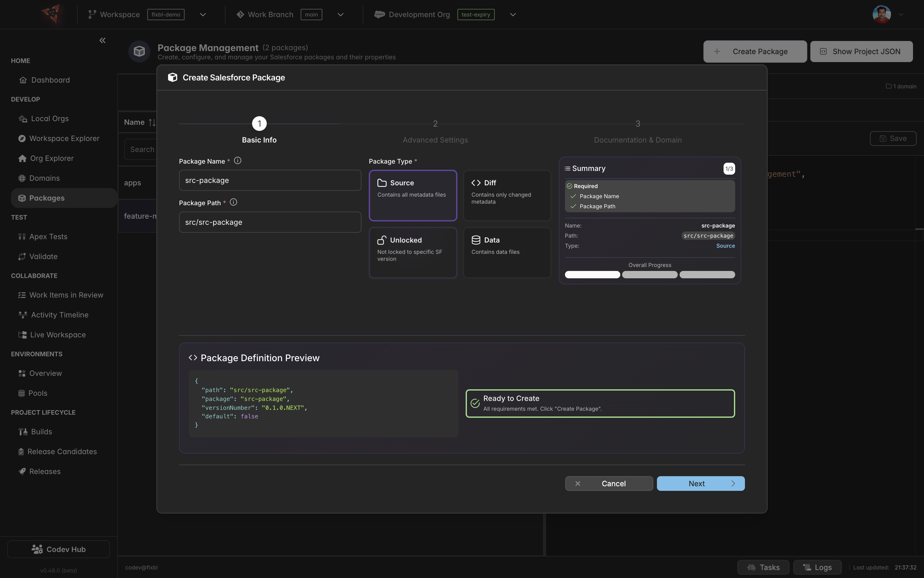
Task: Open the user menu chevron by the avatar
Action: [901, 15]
